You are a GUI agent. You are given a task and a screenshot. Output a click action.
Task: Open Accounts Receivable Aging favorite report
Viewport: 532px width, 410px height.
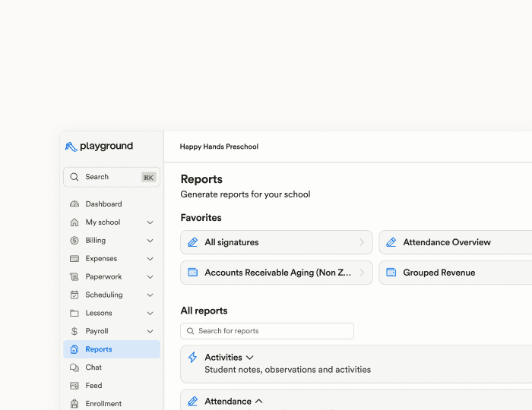point(277,273)
